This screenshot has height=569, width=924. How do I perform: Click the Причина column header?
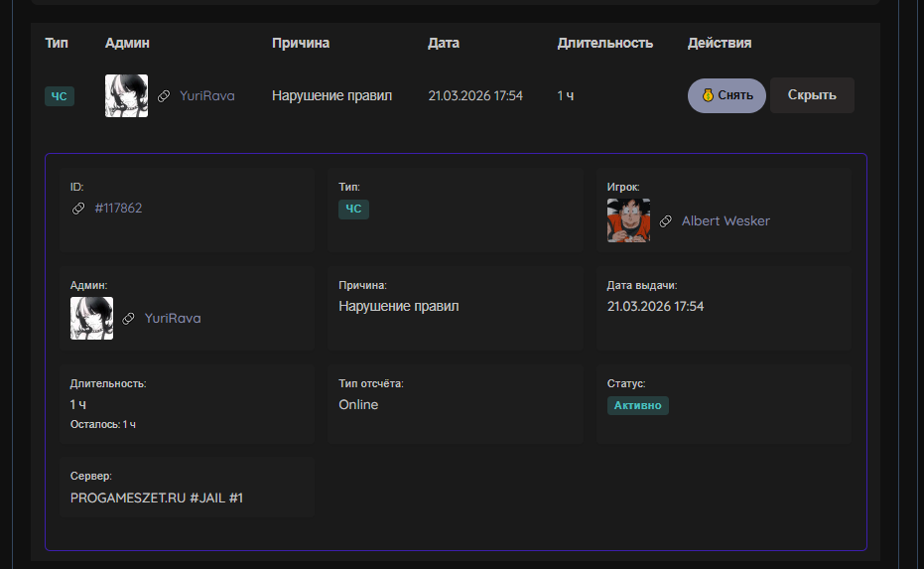(x=301, y=44)
